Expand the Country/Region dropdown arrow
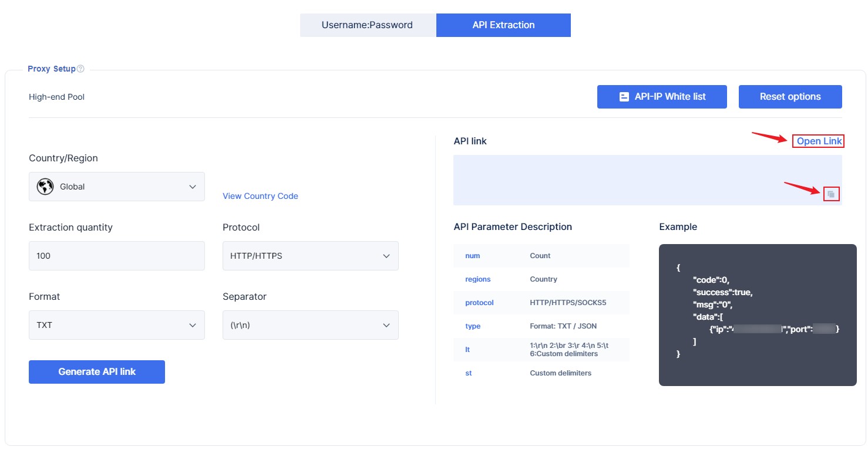Image resolution: width=868 pixels, height=450 pixels. point(193,187)
